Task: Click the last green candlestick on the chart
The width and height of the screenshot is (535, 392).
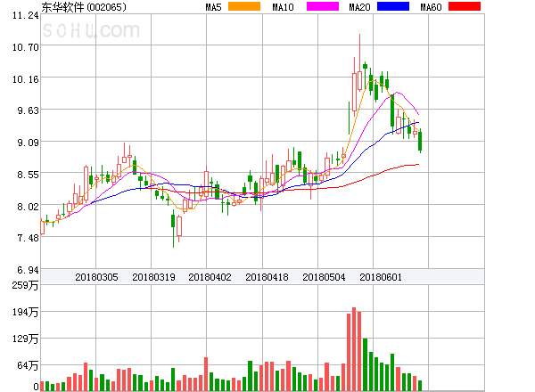Action: point(420,141)
